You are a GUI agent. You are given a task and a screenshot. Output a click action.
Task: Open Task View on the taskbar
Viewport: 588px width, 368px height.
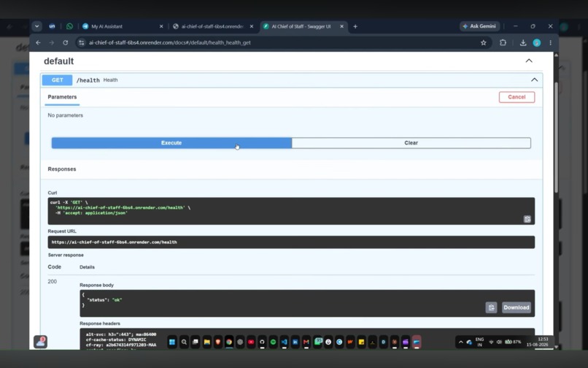pyautogui.click(x=196, y=342)
